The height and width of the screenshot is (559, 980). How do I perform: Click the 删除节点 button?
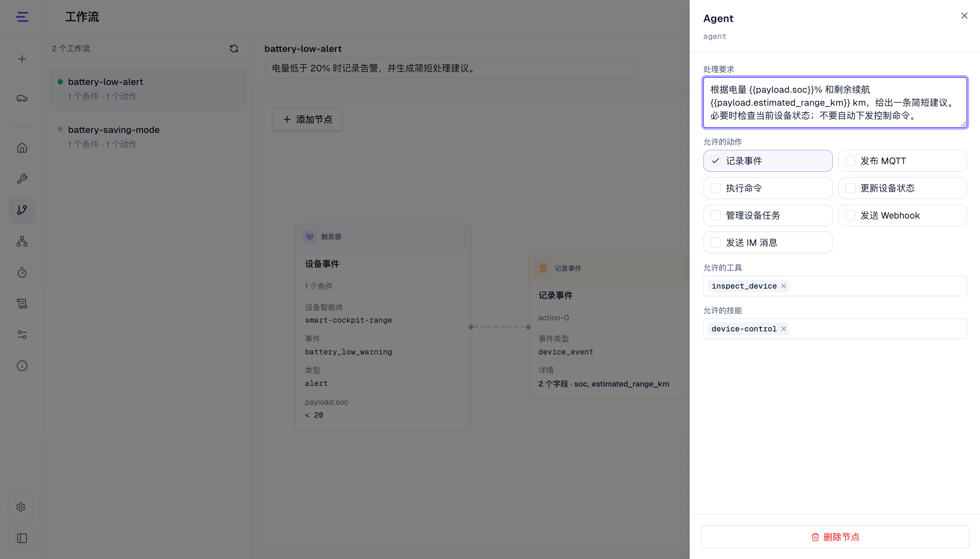(x=835, y=537)
